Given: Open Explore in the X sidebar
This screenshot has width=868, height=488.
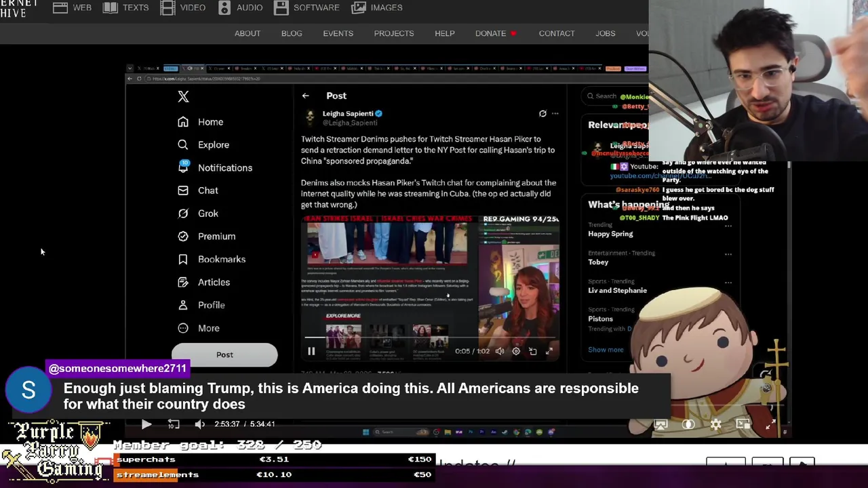Looking at the screenshot, I should coord(203,144).
